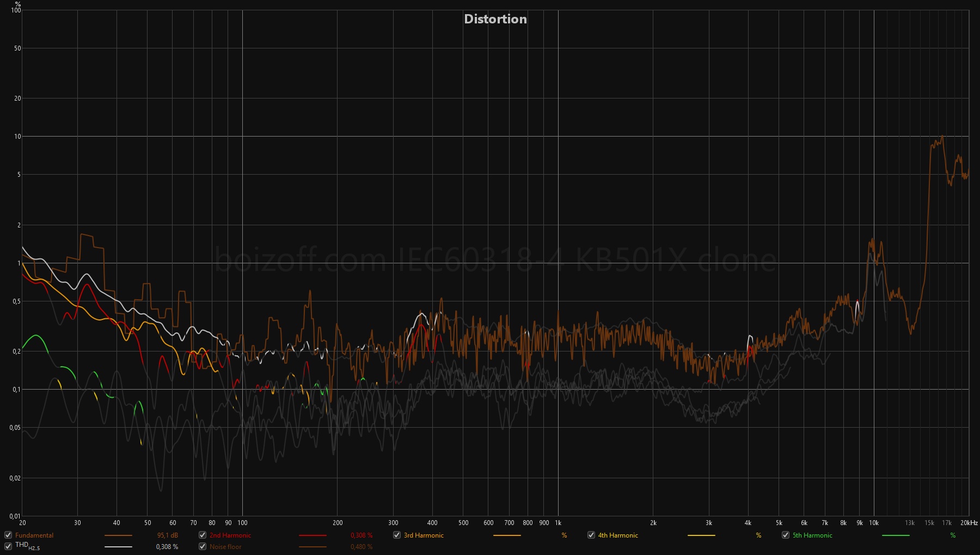Click the orange 3rd Harmonic line swatch
Image resolution: width=980 pixels, height=555 pixels.
pos(507,536)
